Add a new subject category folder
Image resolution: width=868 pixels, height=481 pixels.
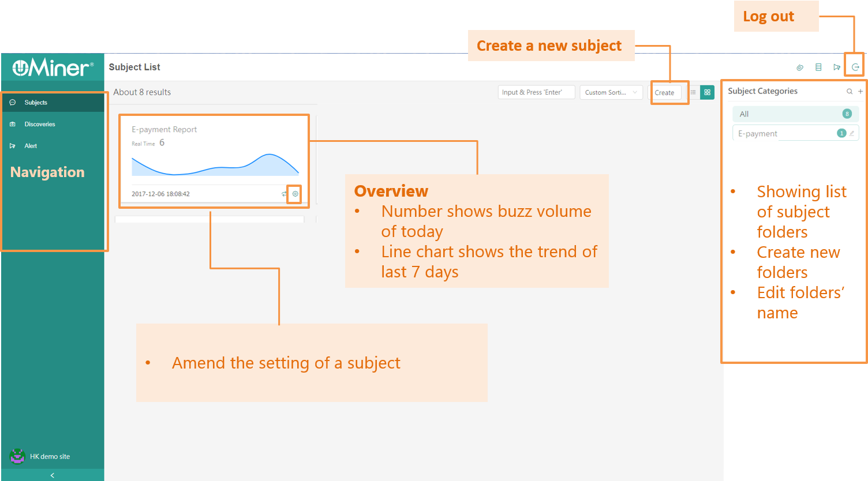tap(860, 91)
